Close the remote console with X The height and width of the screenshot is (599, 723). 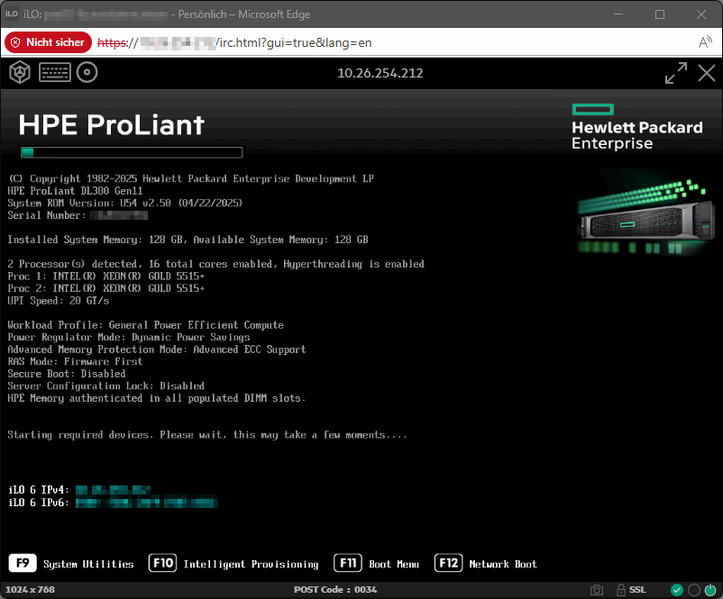click(706, 73)
